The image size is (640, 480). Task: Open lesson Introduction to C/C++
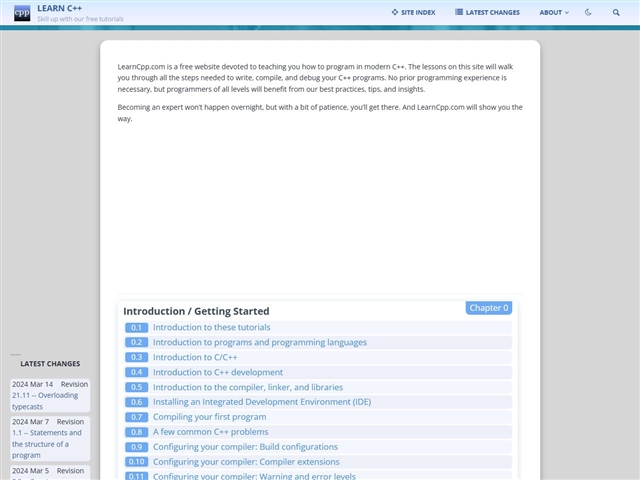coord(195,357)
